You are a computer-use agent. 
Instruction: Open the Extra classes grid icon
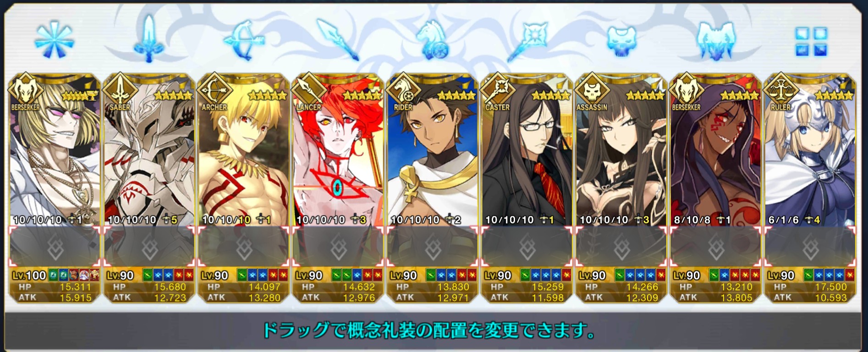pos(811,41)
